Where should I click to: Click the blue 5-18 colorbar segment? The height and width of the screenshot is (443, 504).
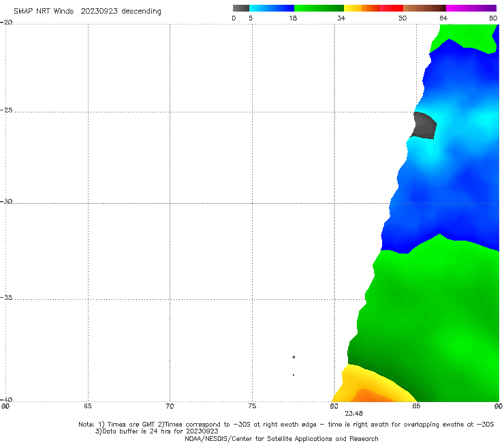(x=272, y=8)
